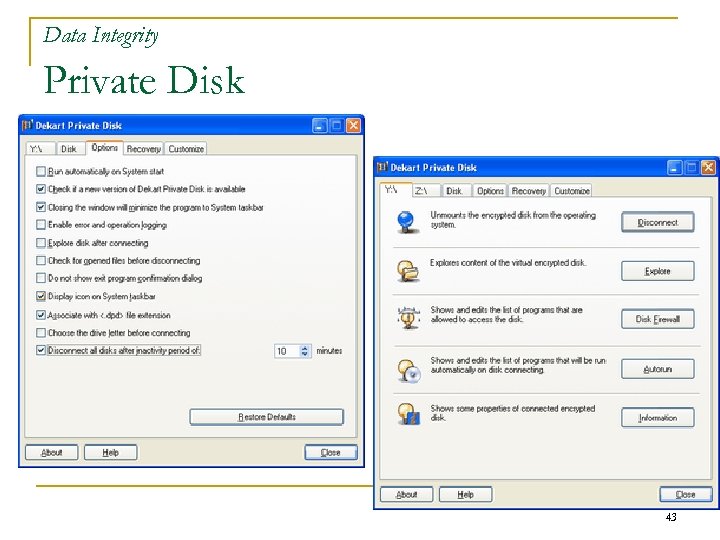This screenshot has width=720, height=540.
Task: Open the Recovery tab in right window
Action: point(529,191)
